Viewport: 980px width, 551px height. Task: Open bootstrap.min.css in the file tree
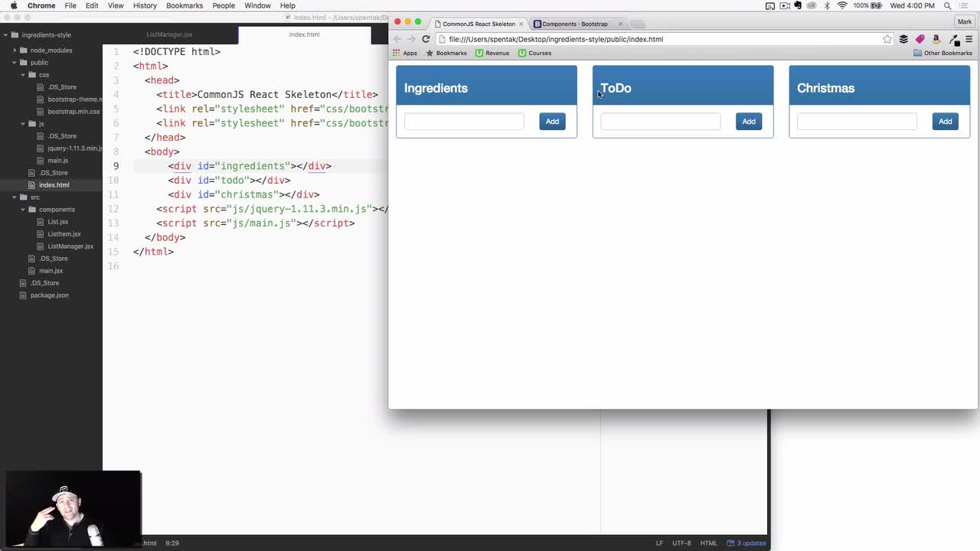coord(73,111)
